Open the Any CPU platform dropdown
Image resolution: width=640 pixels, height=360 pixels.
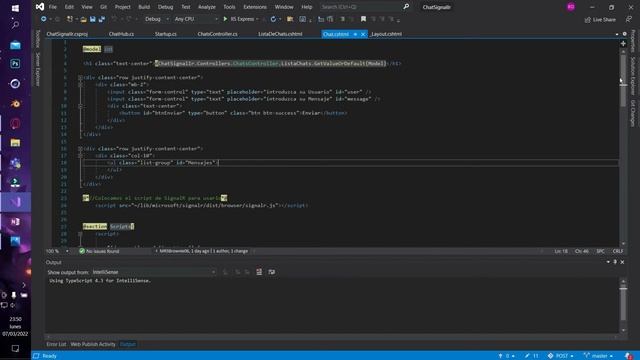pyautogui.click(x=196, y=19)
